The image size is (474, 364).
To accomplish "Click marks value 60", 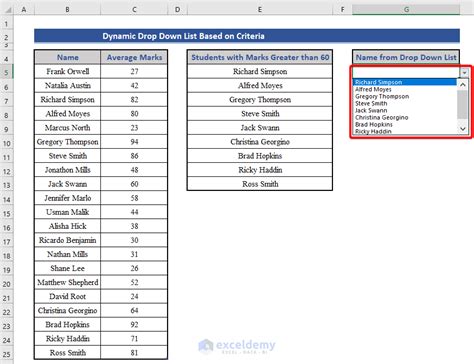I will pos(134,184).
